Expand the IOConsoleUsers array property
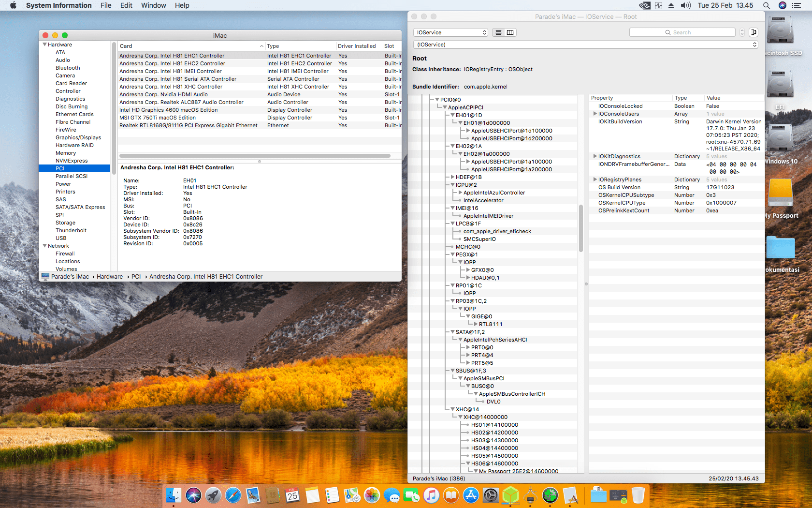The width and height of the screenshot is (812, 508). coord(595,114)
